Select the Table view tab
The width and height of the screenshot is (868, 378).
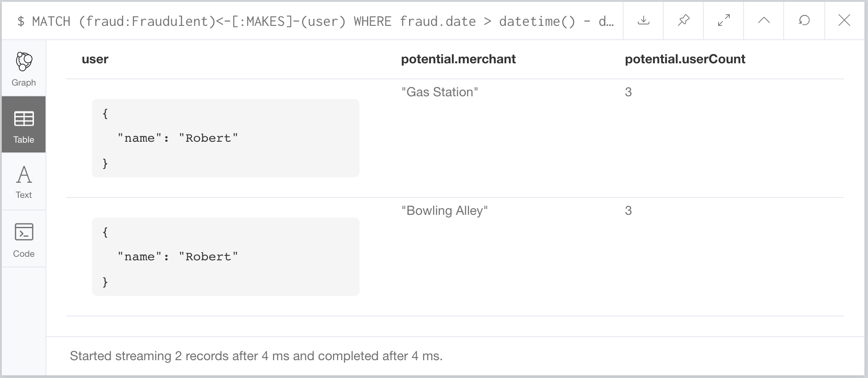24,125
